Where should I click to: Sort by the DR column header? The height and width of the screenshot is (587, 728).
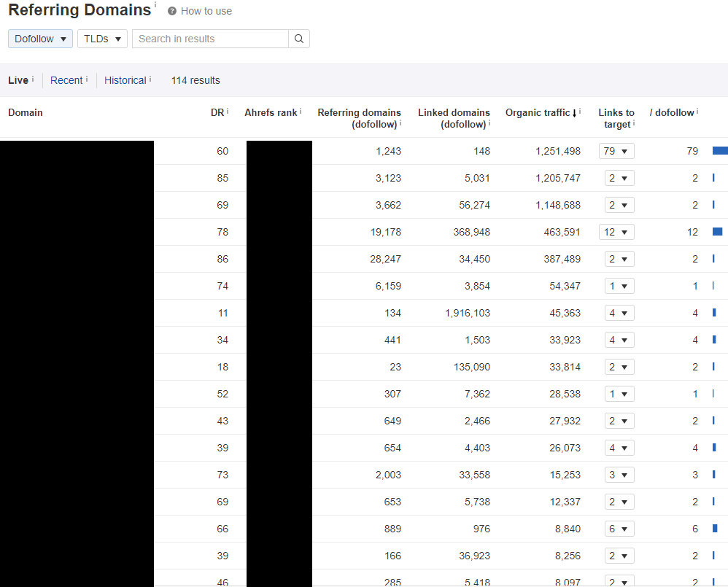coord(217,112)
